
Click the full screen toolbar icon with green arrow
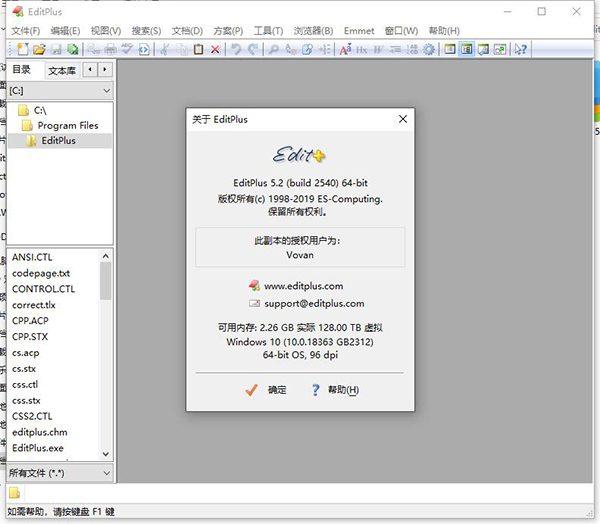tap(500, 49)
